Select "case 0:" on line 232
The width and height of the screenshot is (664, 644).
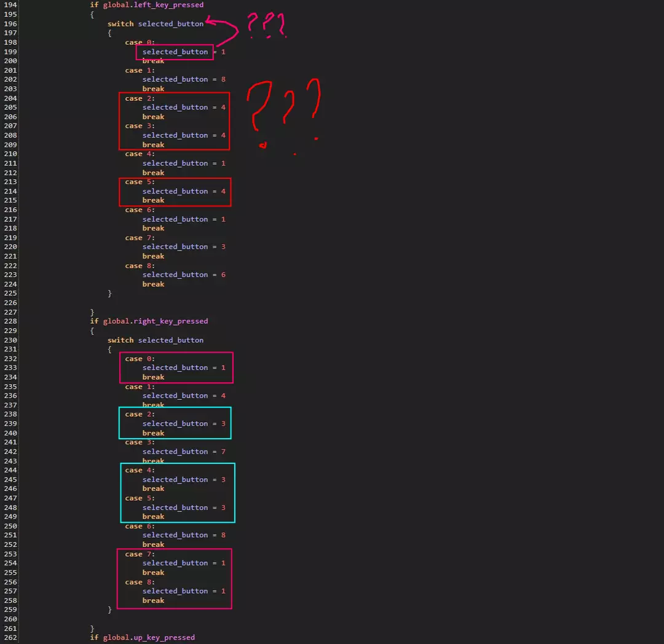tap(140, 358)
